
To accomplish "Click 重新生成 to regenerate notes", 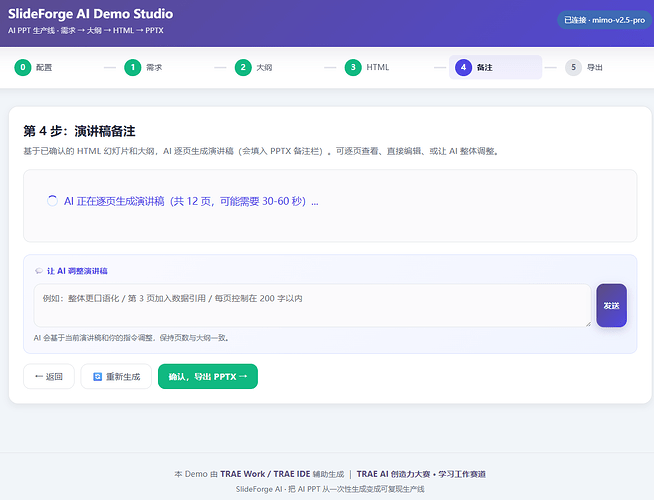I will point(116,377).
